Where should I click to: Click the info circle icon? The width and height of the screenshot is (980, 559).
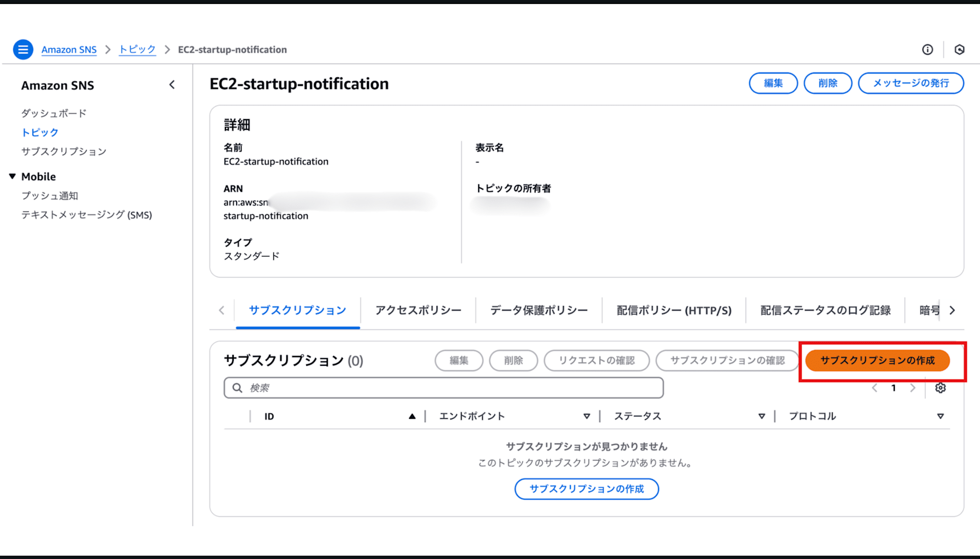point(928,50)
